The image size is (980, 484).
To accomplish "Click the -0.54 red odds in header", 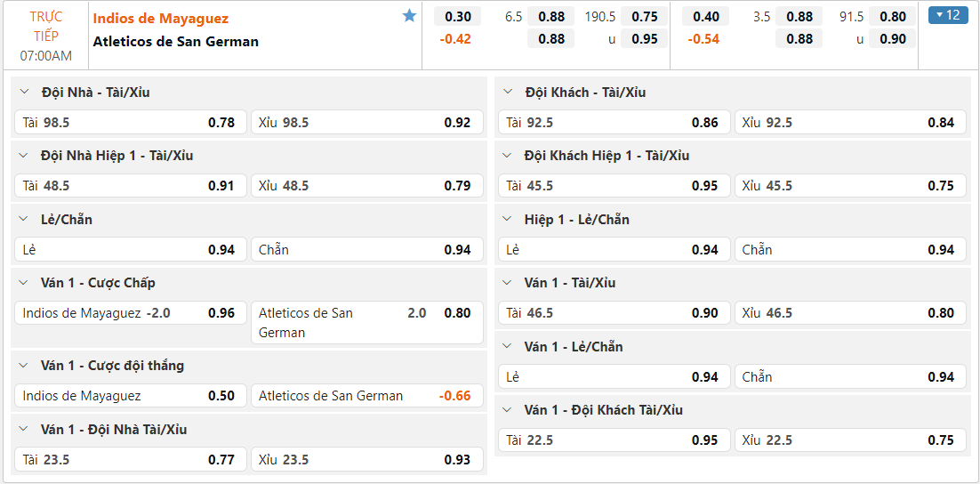I will [704, 39].
